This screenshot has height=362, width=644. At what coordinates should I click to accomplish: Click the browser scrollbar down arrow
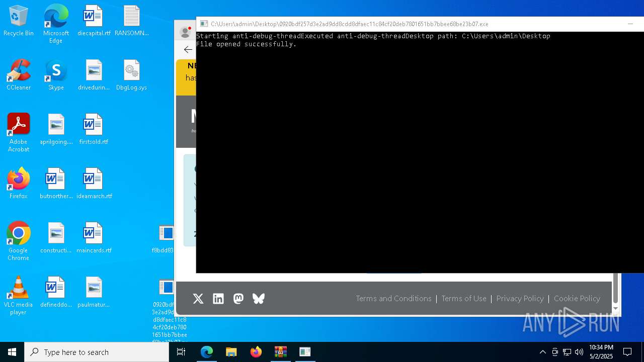(x=615, y=308)
